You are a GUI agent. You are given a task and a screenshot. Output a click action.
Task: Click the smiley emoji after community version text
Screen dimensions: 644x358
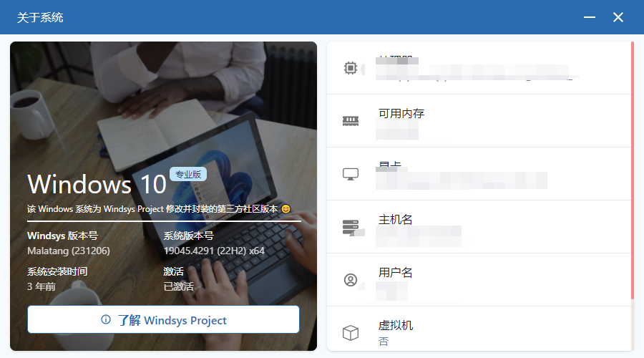286,209
